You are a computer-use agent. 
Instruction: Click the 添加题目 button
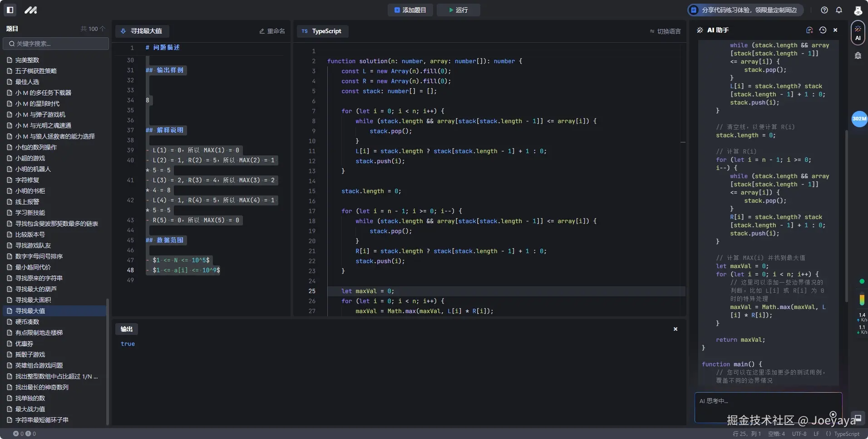[x=410, y=10]
